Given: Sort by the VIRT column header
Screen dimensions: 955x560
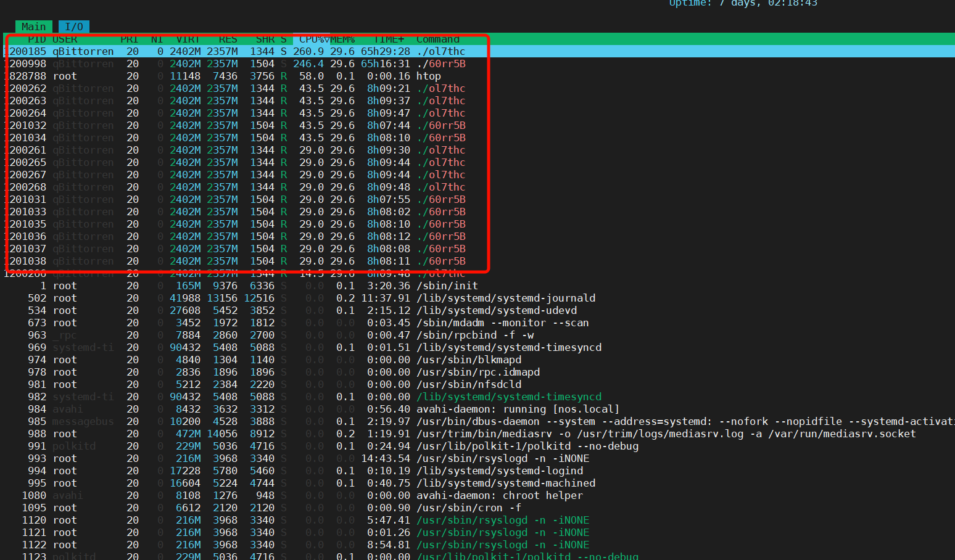Looking at the screenshot, I should tap(188, 39).
